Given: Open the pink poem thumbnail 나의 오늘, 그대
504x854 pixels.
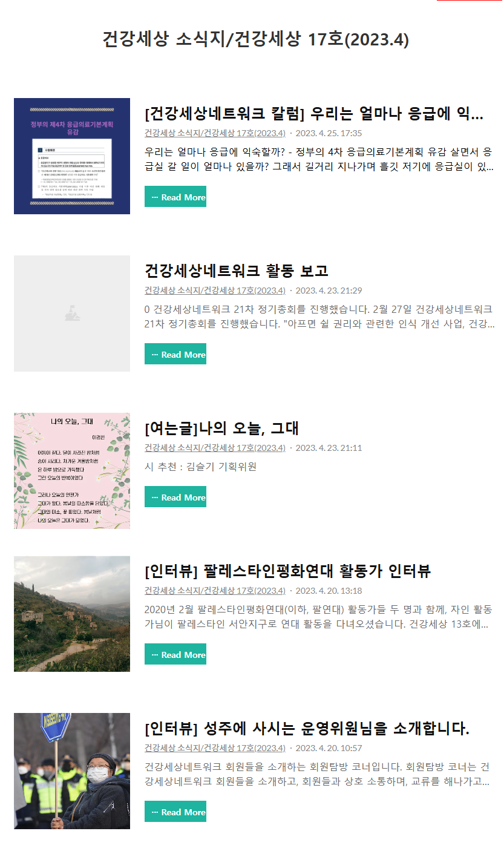Looking at the screenshot, I should pyautogui.click(x=72, y=471).
